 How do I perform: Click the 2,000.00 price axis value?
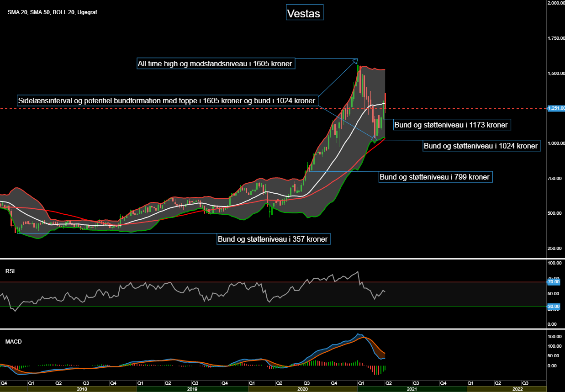556,3
